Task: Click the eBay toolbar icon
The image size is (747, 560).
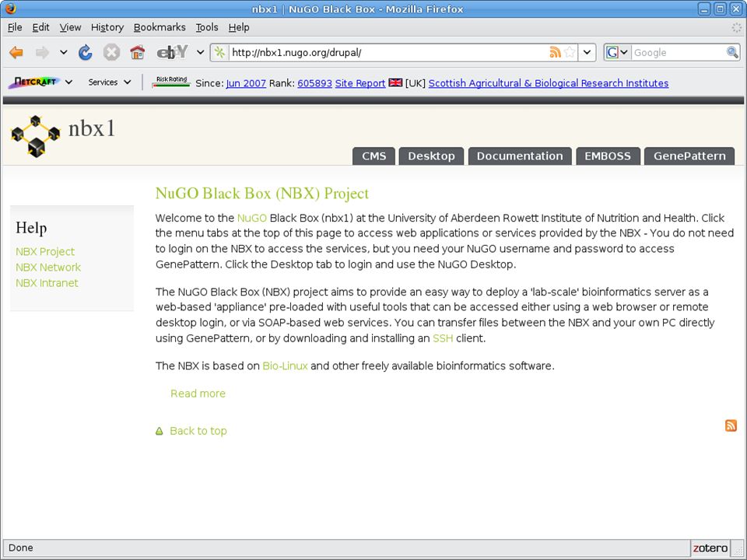Action: pyautogui.click(x=173, y=52)
